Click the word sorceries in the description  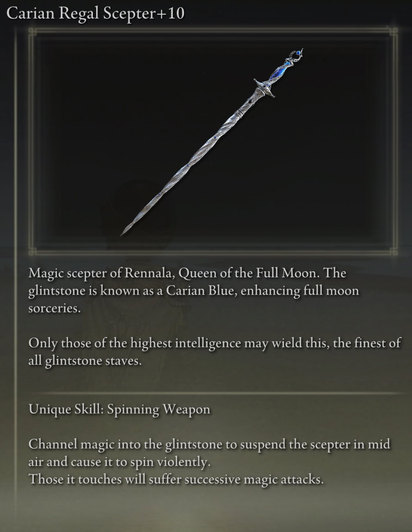click(54, 308)
